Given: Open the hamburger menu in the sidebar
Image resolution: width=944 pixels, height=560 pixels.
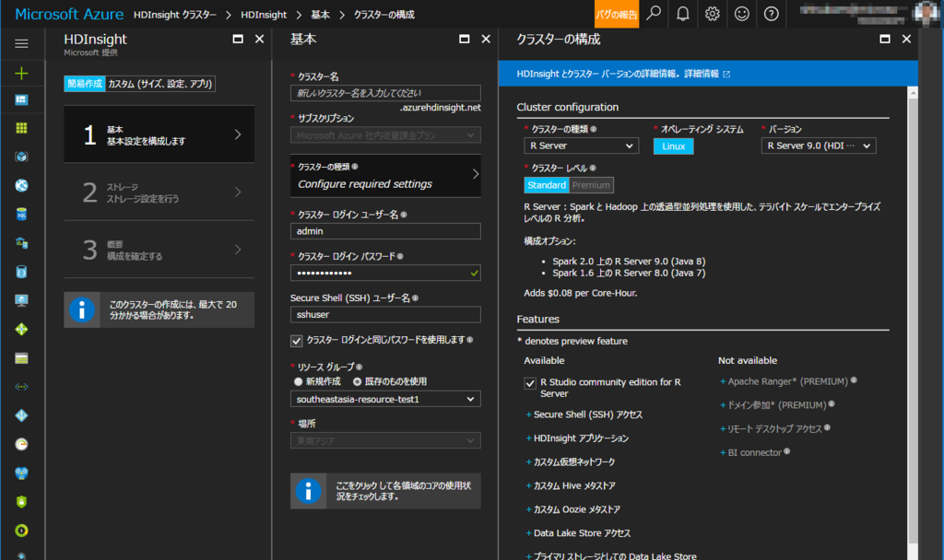Looking at the screenshot, I should coord(22,43).
